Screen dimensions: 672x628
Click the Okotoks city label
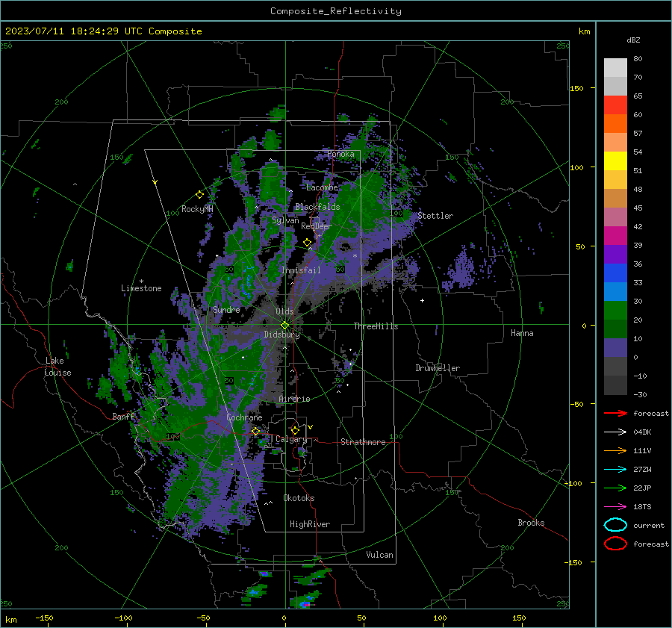[x=299, y=498]
